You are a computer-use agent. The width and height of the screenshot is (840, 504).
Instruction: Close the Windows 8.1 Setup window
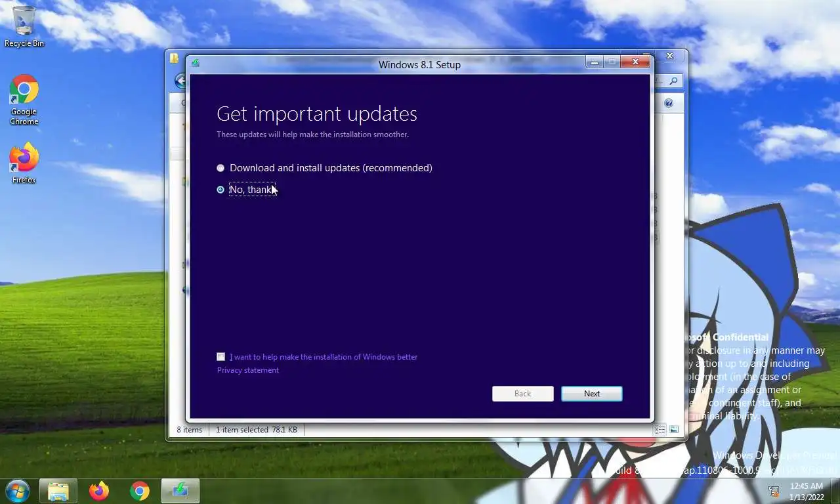pos(635,62)
